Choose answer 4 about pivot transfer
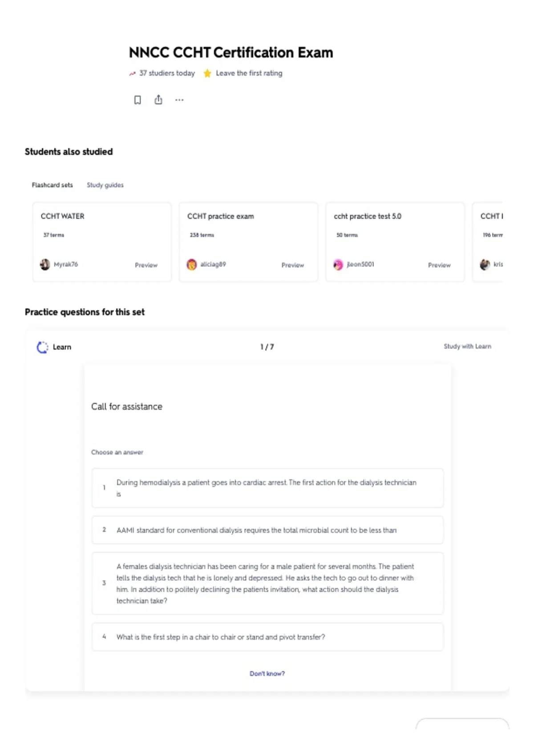The image size is (534, 756). coord(267,637)
